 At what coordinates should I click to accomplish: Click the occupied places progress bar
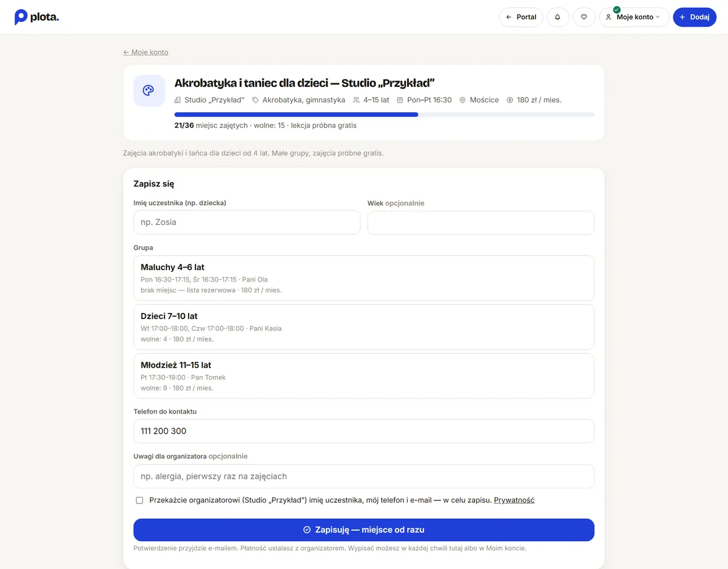point(384,115)
